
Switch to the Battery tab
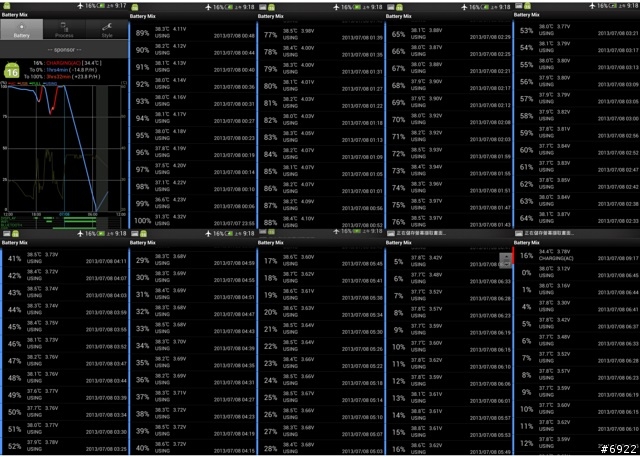tap(22, 29)
